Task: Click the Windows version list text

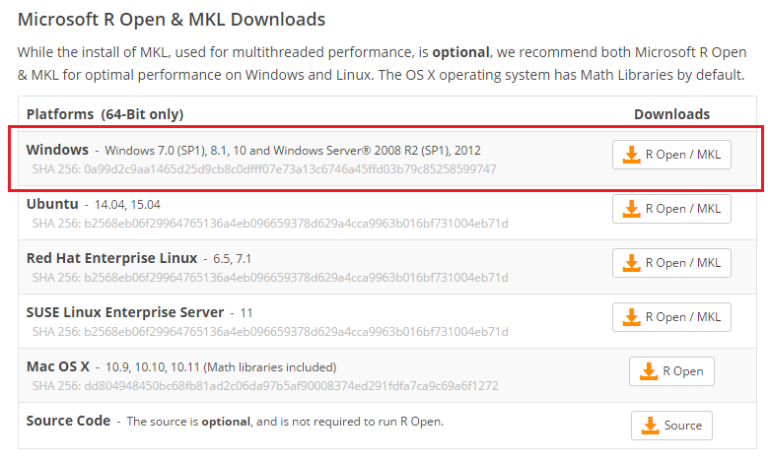Action: (293, 150)
